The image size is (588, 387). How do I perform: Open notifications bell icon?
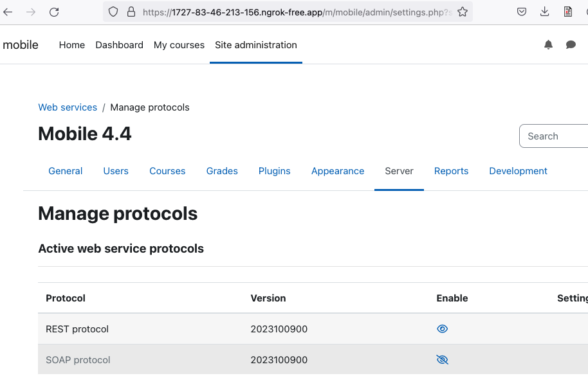(x=548, y=45)
